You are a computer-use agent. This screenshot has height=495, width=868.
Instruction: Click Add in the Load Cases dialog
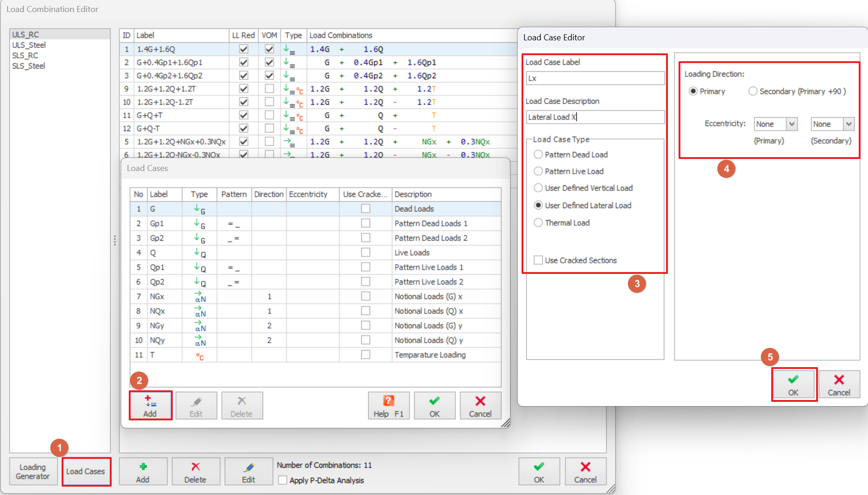point(150,406)
